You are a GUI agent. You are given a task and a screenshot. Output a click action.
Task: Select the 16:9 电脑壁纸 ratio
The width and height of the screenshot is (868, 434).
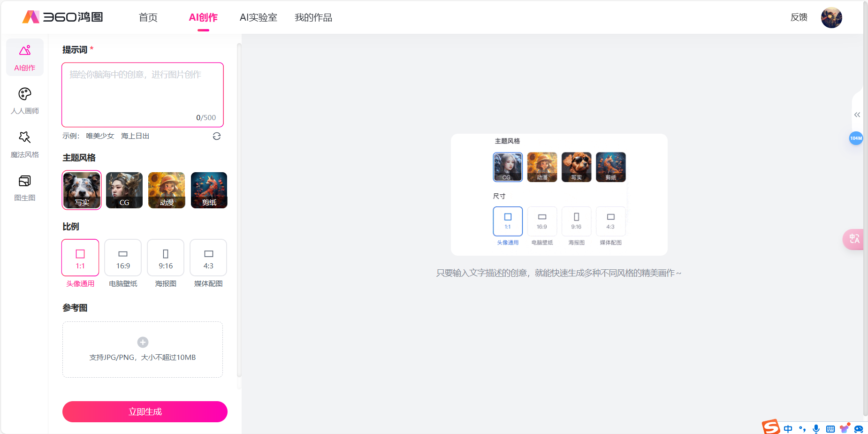coord(122,257)
